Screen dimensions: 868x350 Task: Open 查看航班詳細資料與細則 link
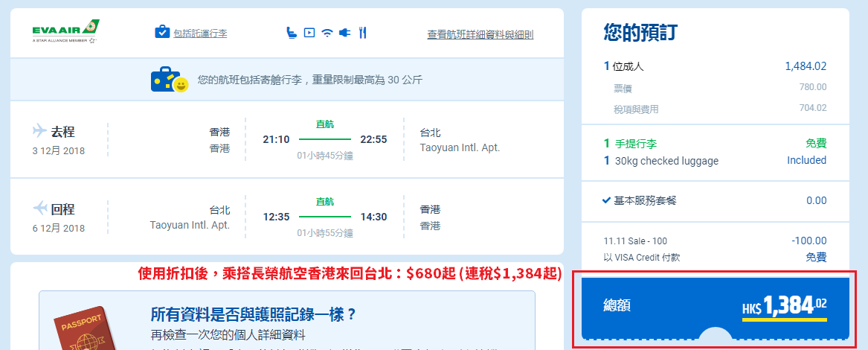pyautogui.click(x=480, y=34)
